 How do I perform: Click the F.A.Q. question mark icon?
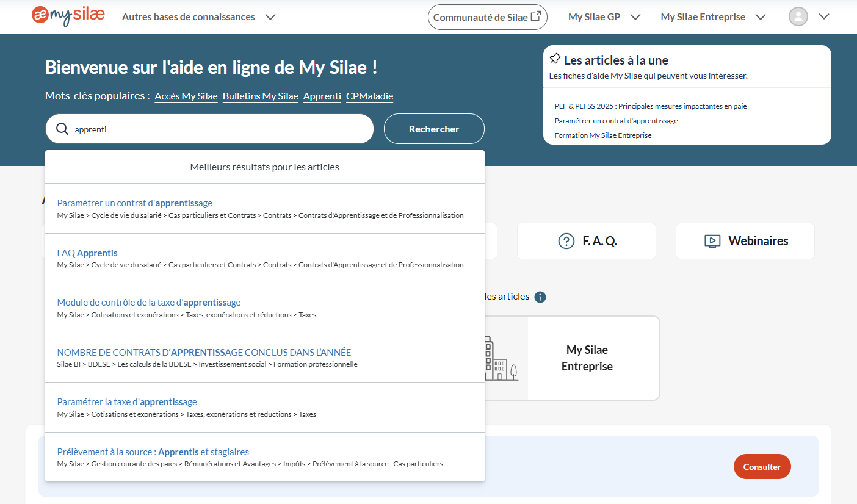[566, 241]
